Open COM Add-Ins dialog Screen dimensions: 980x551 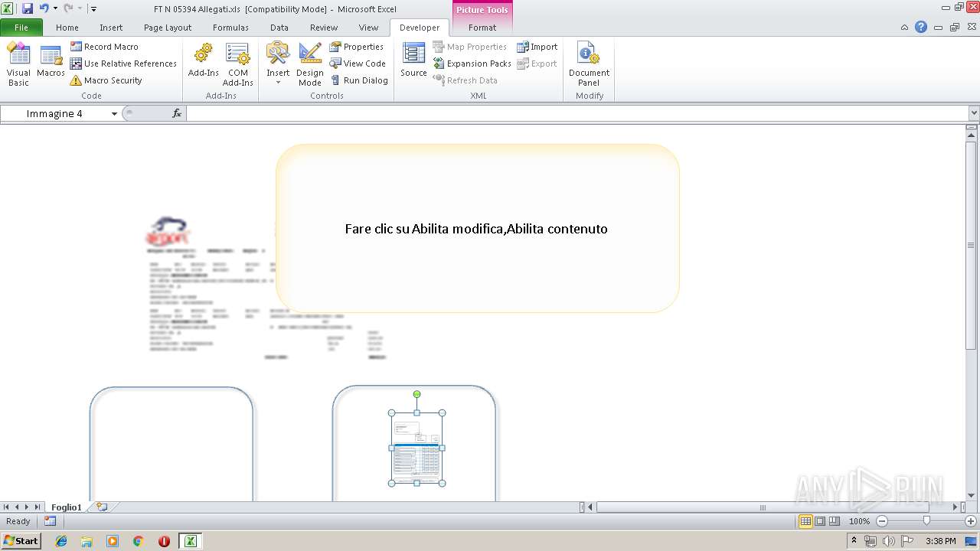tap(238, 64)
